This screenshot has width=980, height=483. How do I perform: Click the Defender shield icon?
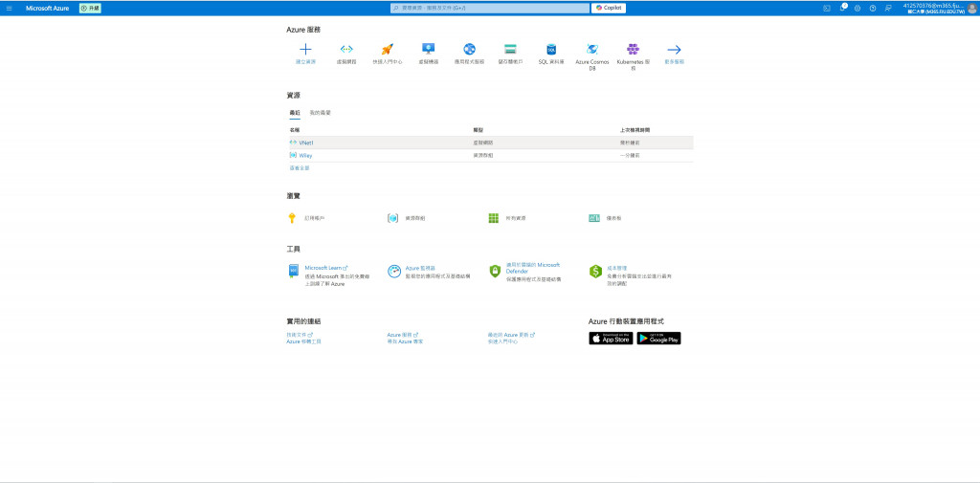click(x=495, y=272)
